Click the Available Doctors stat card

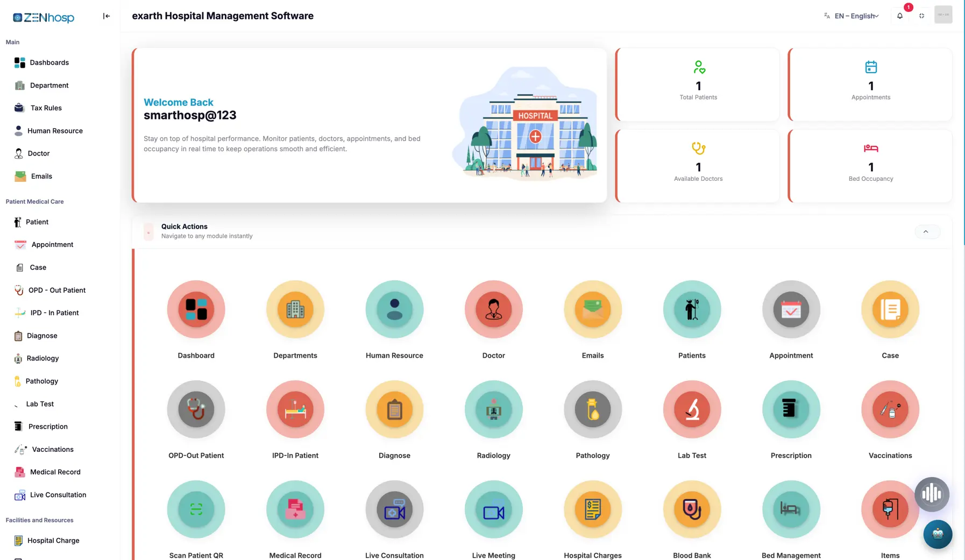pyautogui.click(x=698, y=166)
